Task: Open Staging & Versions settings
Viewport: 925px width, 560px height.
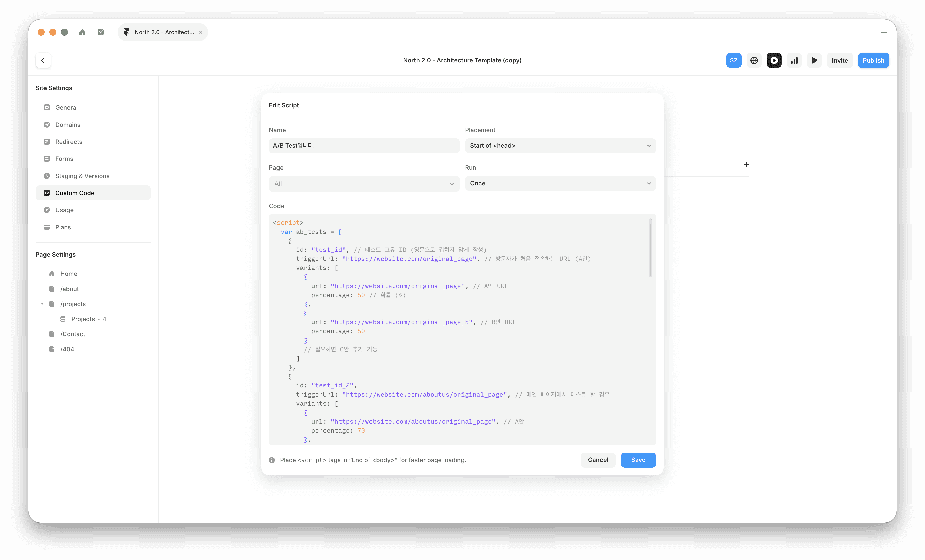Action: [x=82, y=176]
